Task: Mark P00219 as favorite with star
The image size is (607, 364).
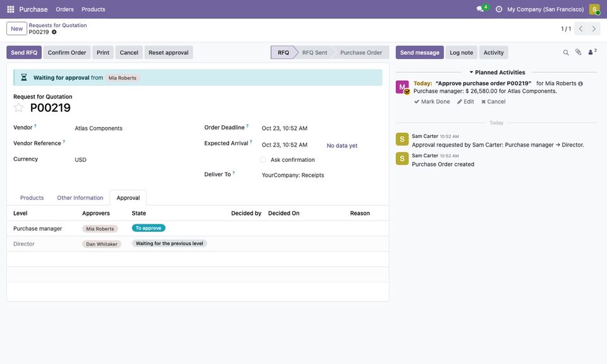Action: coord(18,107)
